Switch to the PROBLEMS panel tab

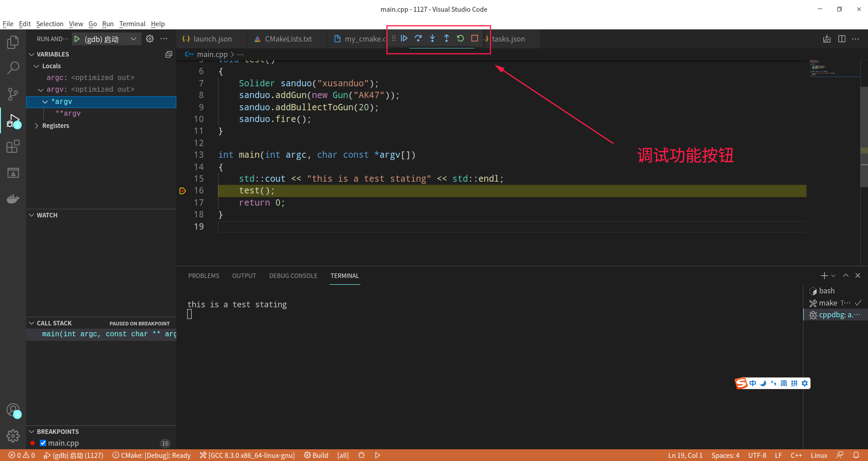click(x=203, y=276)
